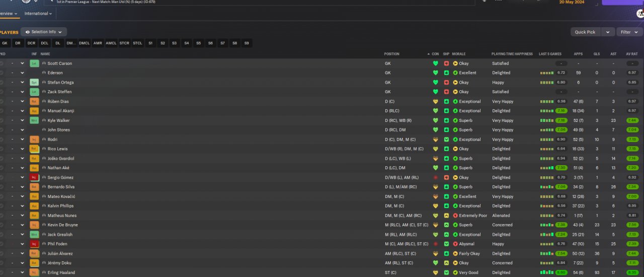Select the GK position slot
This screenshot has width=644, height=277.
[5, 43]
